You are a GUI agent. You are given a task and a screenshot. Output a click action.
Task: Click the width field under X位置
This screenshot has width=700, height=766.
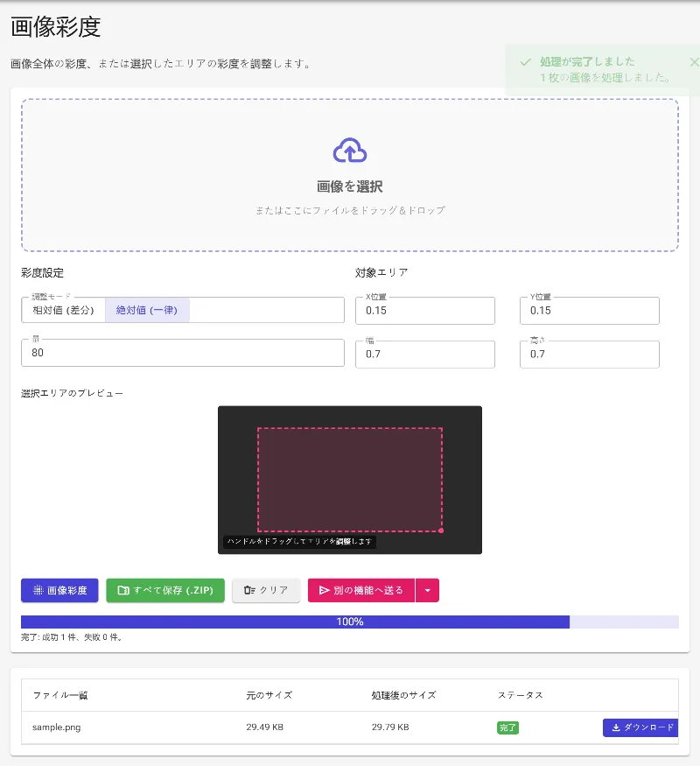(424, 355)
